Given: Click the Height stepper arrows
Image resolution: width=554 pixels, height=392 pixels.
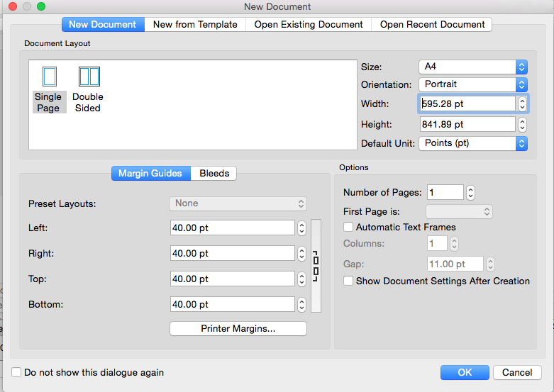Looking at the screenshot, I should pos(522,125).
